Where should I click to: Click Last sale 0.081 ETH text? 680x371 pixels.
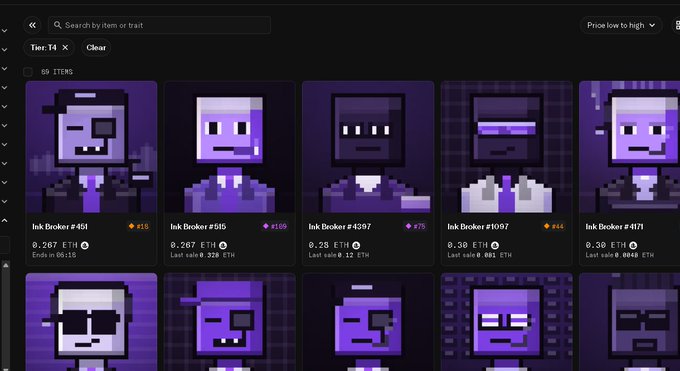[x=479, y=255]
